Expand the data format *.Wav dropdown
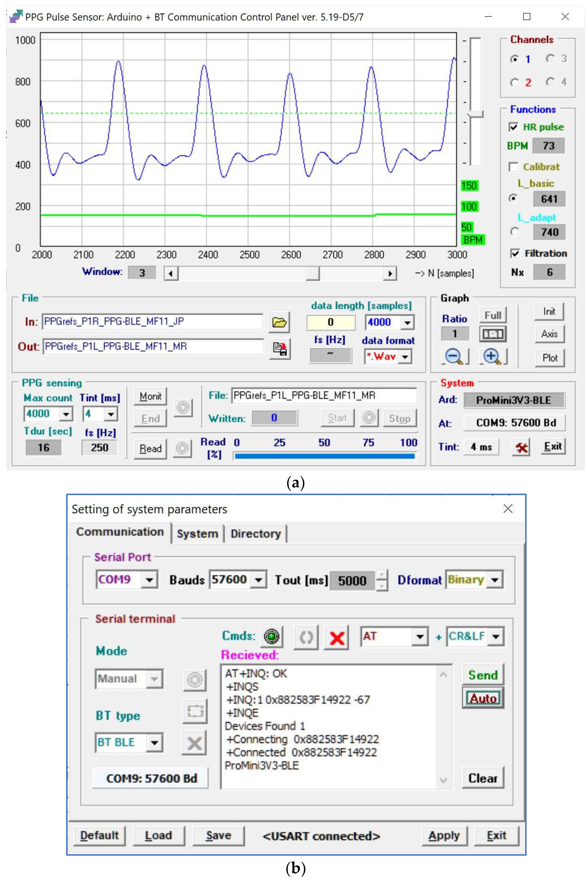The width and height of the screenshot is (588, 881). (x=405, y=357)
